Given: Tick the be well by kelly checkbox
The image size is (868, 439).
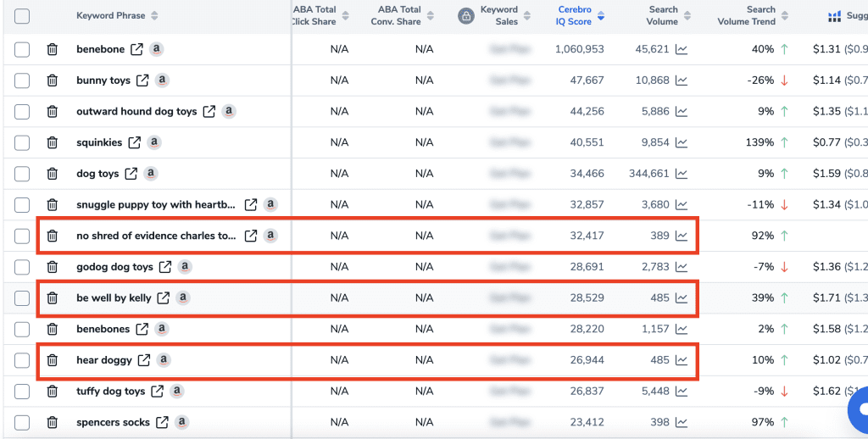Looking at the screenshot, I should (22, 297).
